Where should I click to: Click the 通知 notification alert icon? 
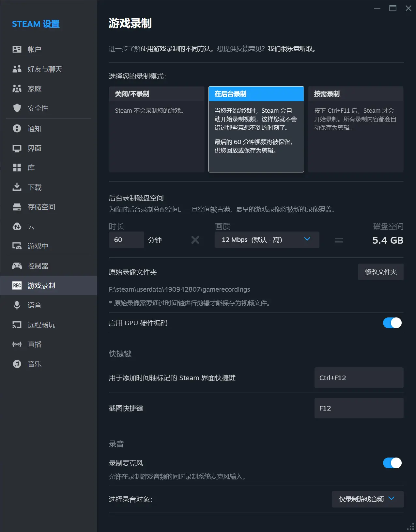coord(17,128)
